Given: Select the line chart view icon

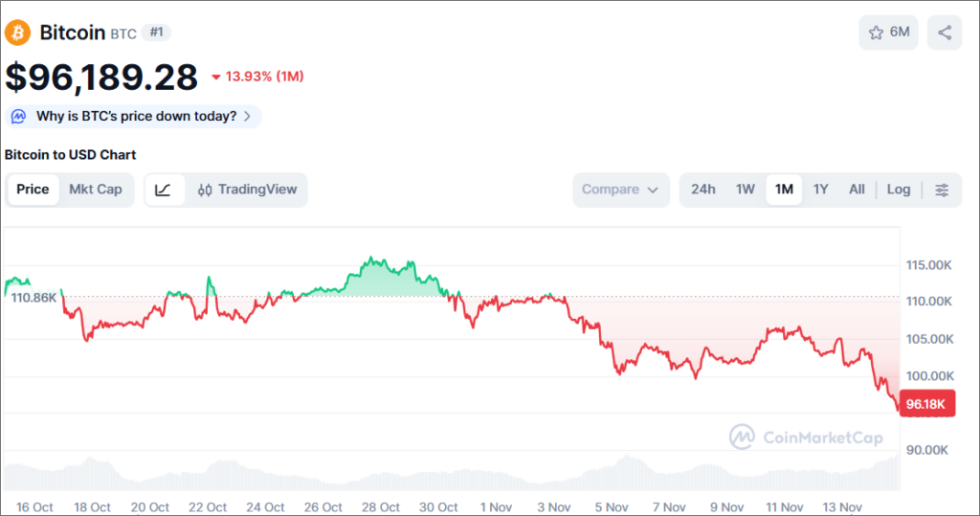Looking at the screenshot, I should 164,190.
